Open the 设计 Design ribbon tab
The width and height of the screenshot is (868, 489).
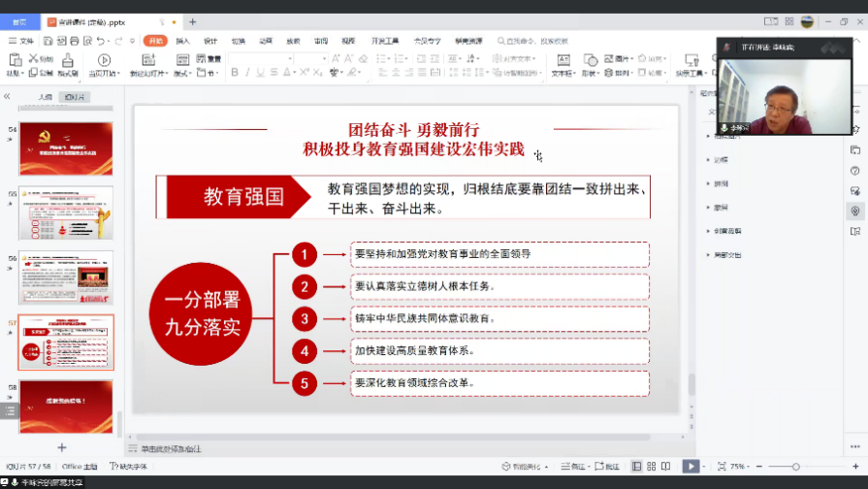[210, 41]
